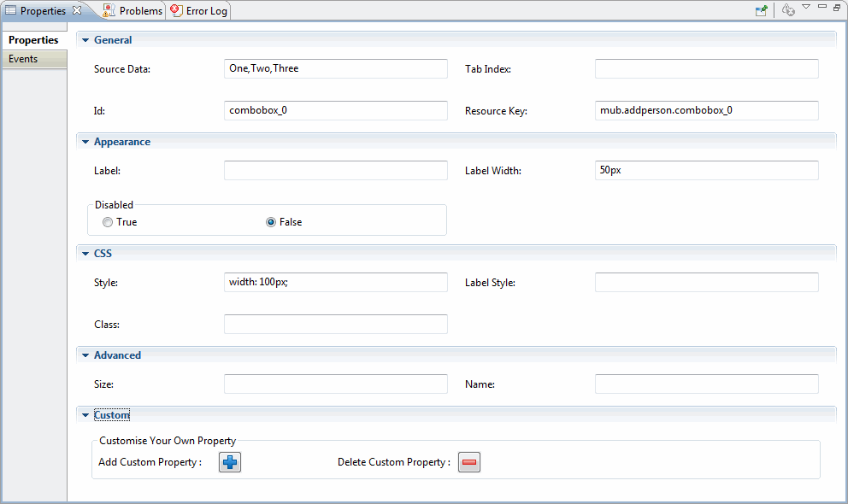Click the Resource Key input field
Image resolution: width=848 pixels, height=504 pixels.
pyautogui.click(x=707, y=110)
